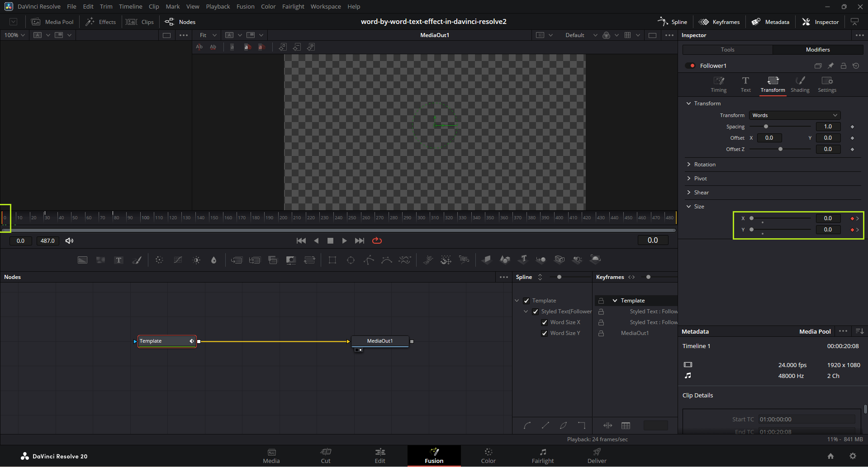Uncheck the Word Size X checkbox
Viewport: 868px width, 467px height.
click(545, 322)
